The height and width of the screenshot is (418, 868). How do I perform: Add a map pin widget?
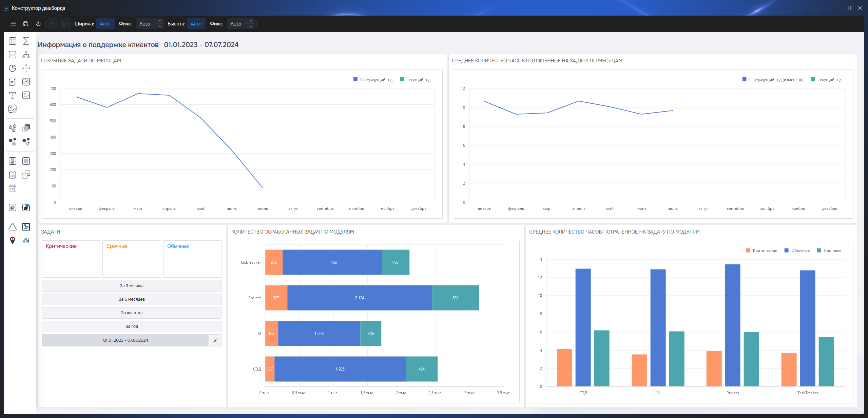[13, 240]
